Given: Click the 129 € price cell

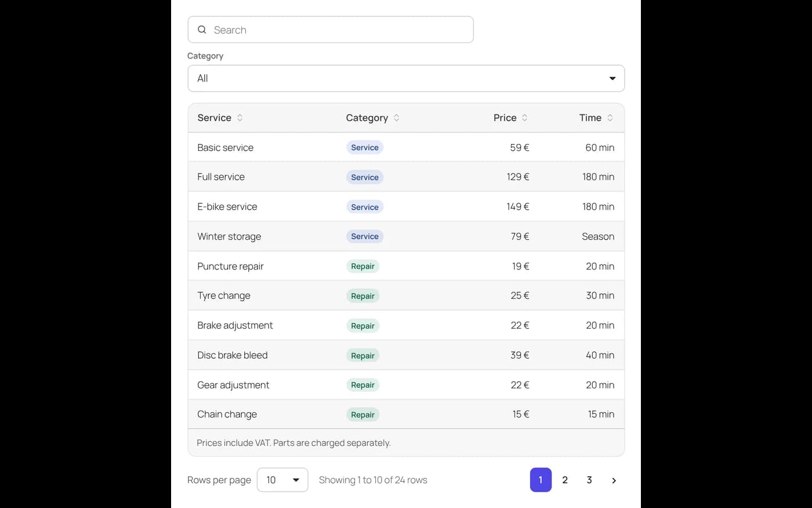Looking at the screenshot, I should [x=518, y=177].
